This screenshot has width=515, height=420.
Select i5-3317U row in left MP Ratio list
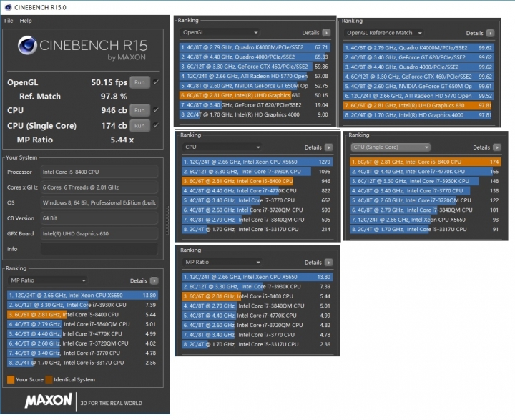coord(82,363)
